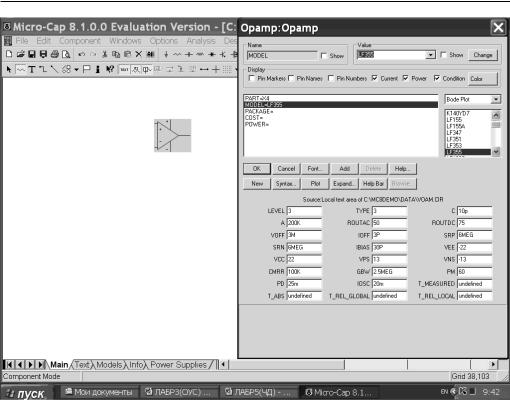Open the Component menu
This screenshot has width=510, height=400.
point(80,41)
